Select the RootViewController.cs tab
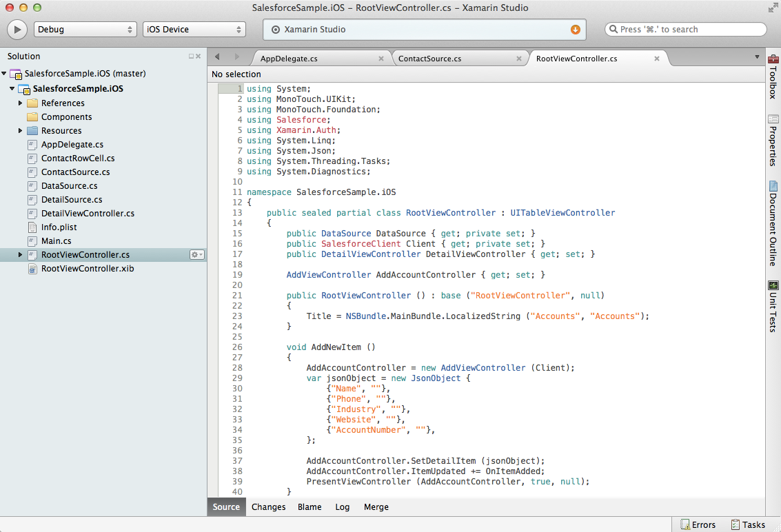This screenshot has height=532, width=781. [577, 59]
